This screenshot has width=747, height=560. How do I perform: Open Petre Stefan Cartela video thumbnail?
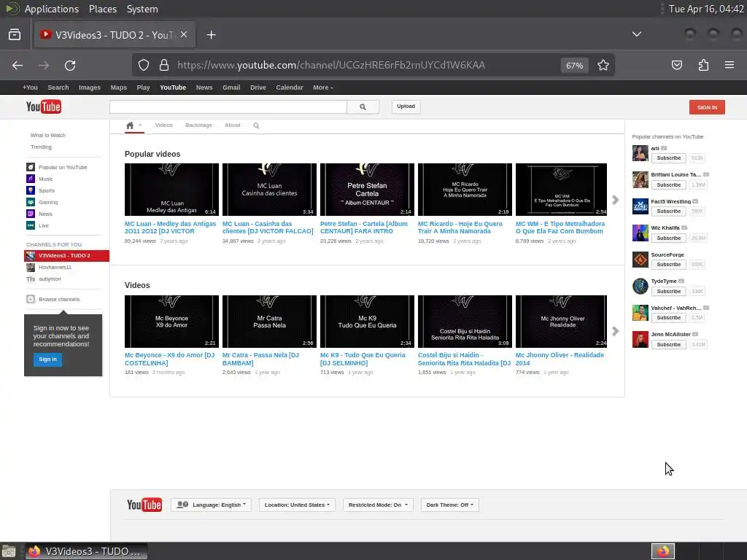coord(367,190)
